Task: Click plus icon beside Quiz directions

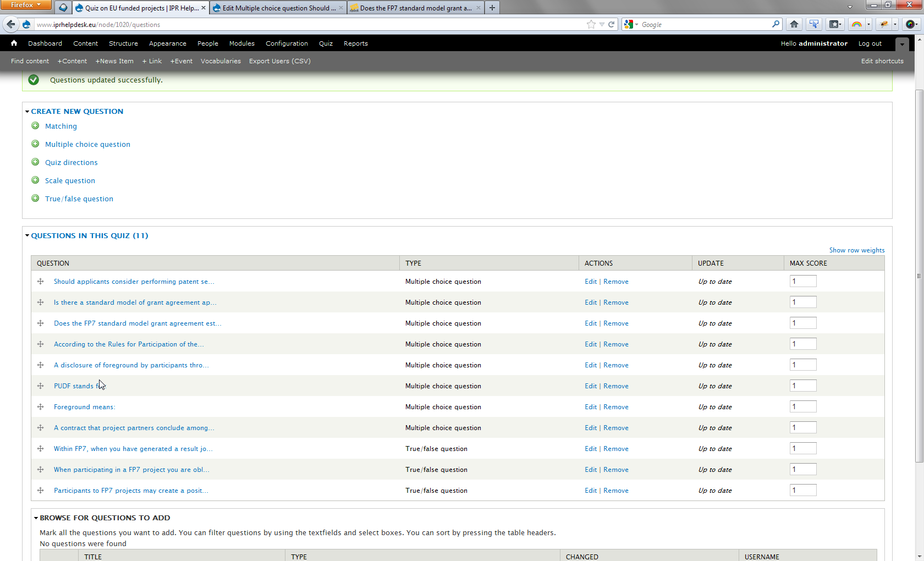Action: coord(35,162)
